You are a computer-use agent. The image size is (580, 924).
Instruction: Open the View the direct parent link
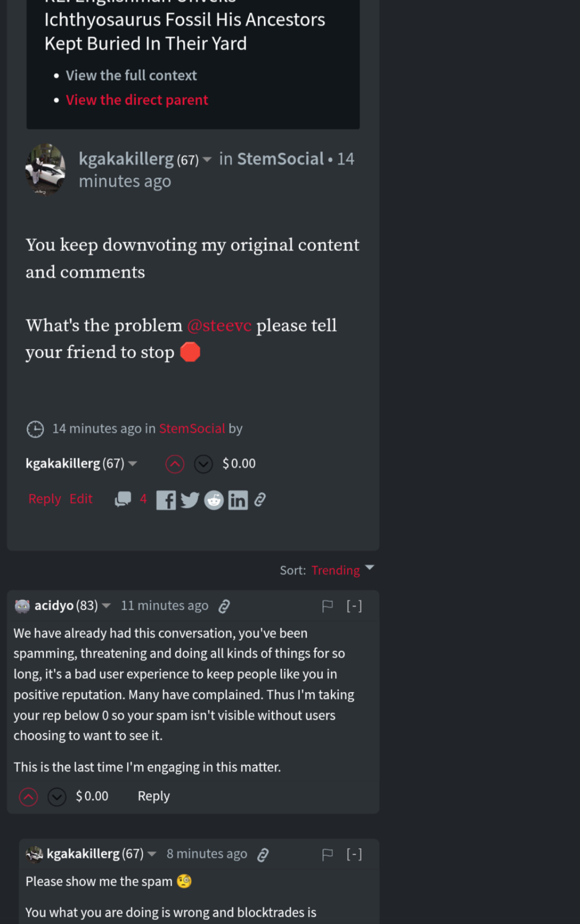coord(137,100)
